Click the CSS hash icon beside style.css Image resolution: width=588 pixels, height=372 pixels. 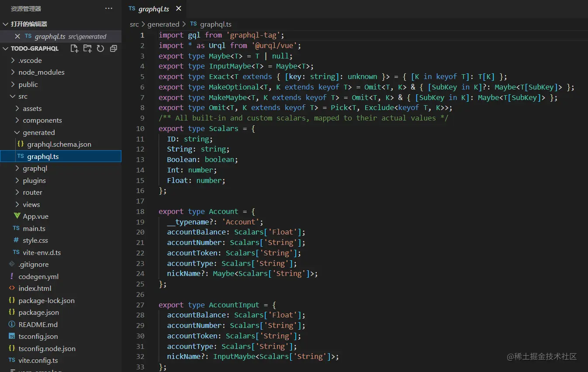[16, 240]
